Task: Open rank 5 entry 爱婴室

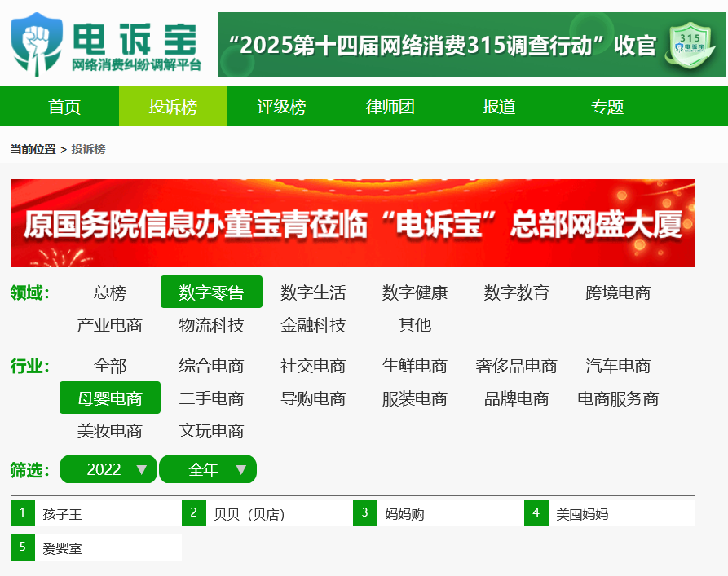Action: 96,547
